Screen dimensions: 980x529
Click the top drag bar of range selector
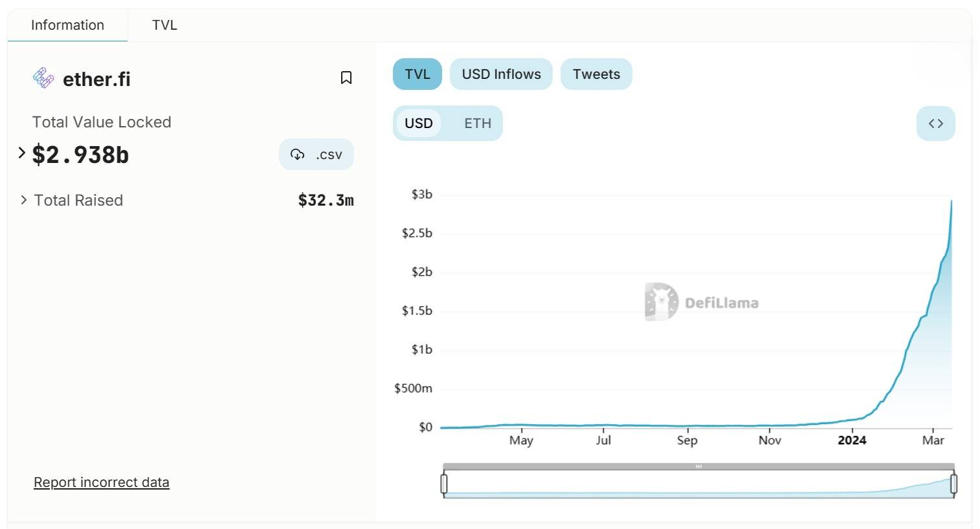[x=698, y=466]
